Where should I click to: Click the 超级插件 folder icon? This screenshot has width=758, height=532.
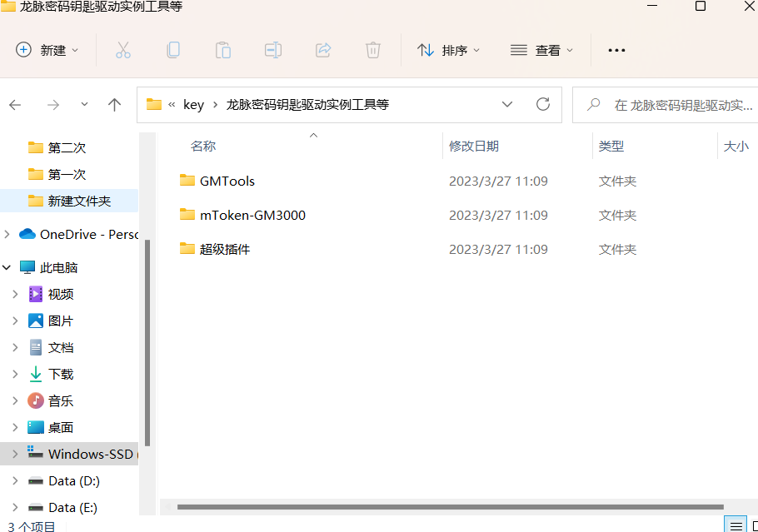click(x=187, y=248)
